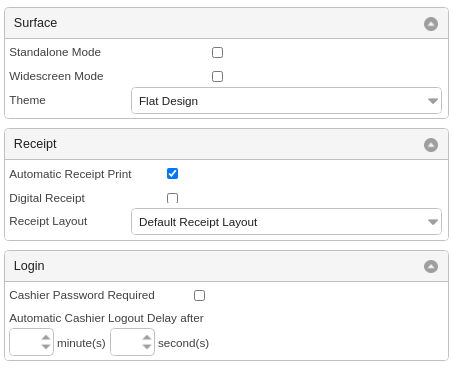Enable the Standalone Mode checkbox

point(217,52)
